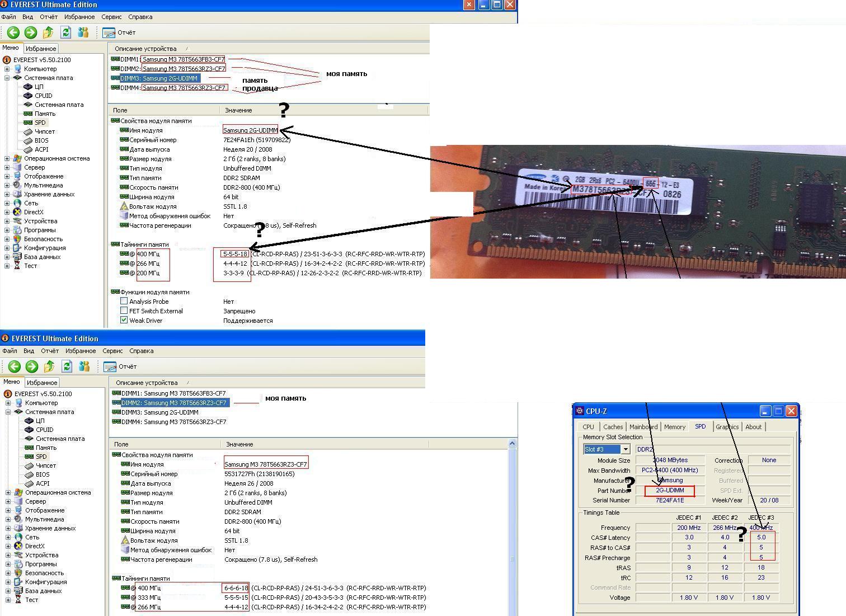Click the Part Number field 2G-UDIMM in CPU-Z
The width and height of the screenshot is (846, 616).
[670, 490]
